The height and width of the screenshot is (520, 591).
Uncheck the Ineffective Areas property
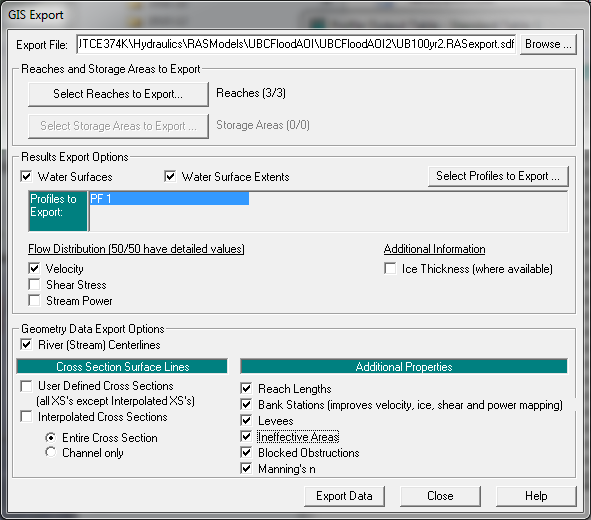pyautogui.click(x=246, y=437)
